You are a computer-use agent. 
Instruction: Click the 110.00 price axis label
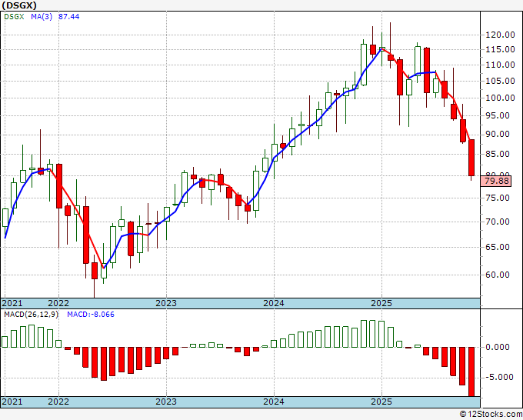point(499,65)
